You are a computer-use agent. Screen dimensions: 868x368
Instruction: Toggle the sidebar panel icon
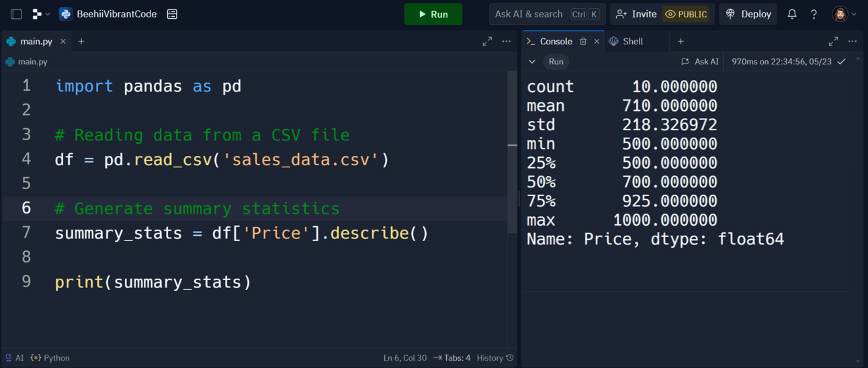(16, 14)
